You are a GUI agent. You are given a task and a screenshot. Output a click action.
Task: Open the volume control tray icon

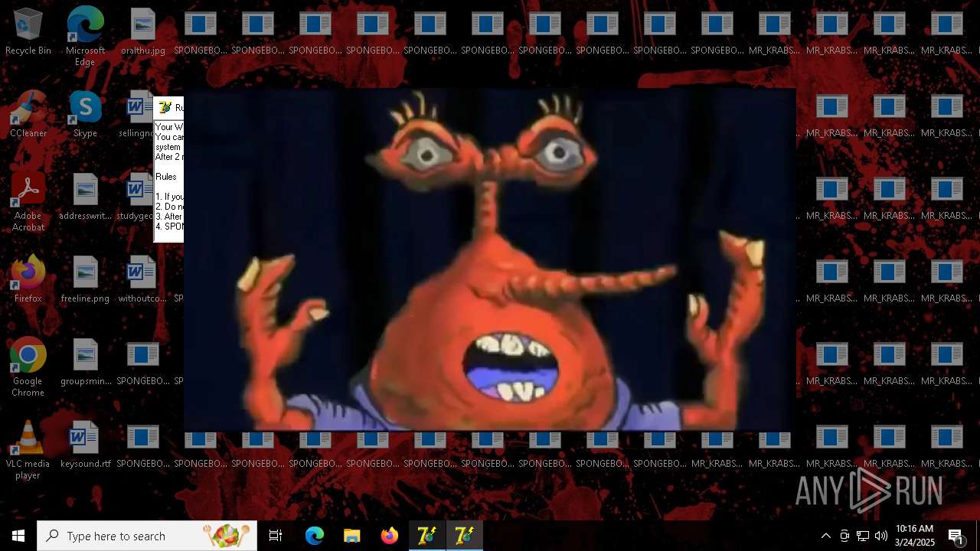[x=881, y=536]
